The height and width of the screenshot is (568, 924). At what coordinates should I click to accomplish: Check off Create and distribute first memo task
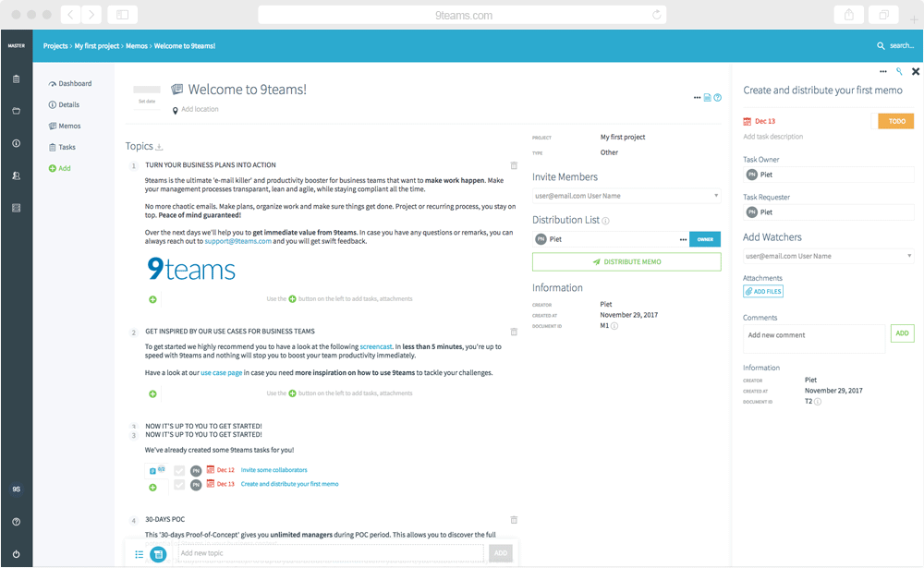[179, 484]
